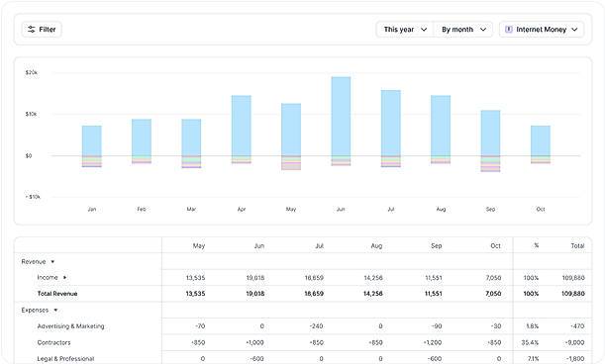Select the Legal & Professional row label
Image resolution: width=605 pixels, height=364 pixels.
[65, 359]
